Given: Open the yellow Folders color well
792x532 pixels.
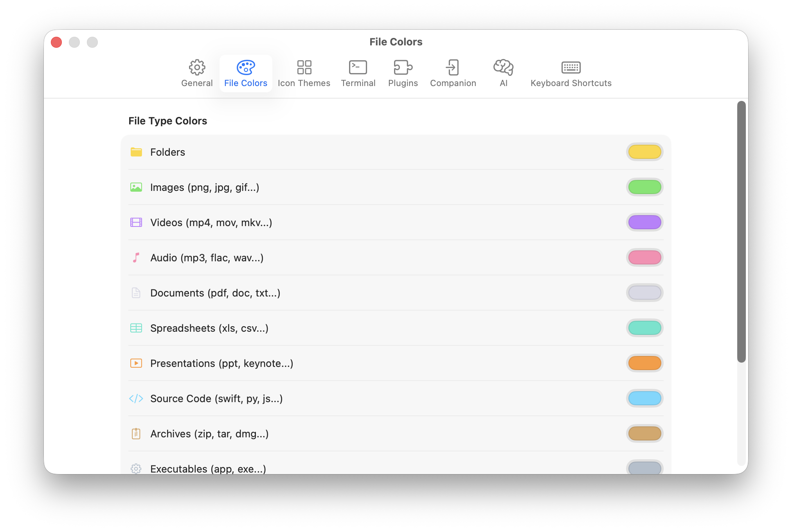Looking at the screenshot, I should coord(644,152).
